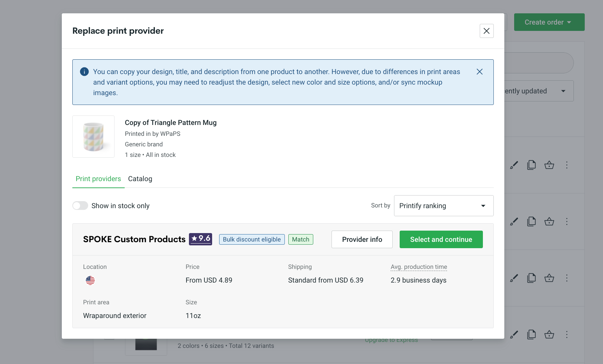The image size is (603, 364).
Task: Click the third row's order basket icon
Action: tap(549, 278)
